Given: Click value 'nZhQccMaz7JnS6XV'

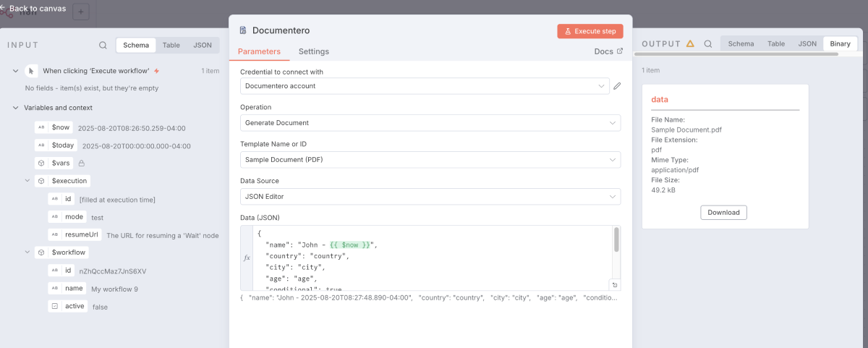Looking at the screenshot, I should pyautogui.click(x=113, y=271).
